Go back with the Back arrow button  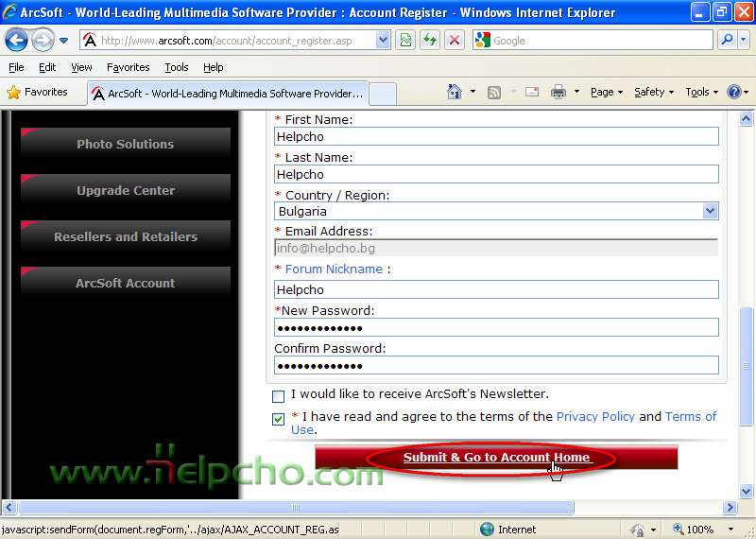click(16, 40)
